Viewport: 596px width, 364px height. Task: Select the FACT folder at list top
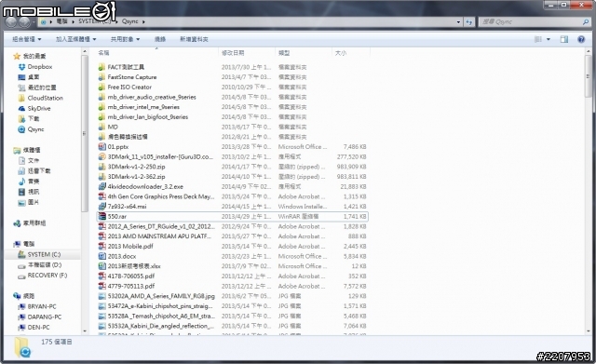coord(126,67)
